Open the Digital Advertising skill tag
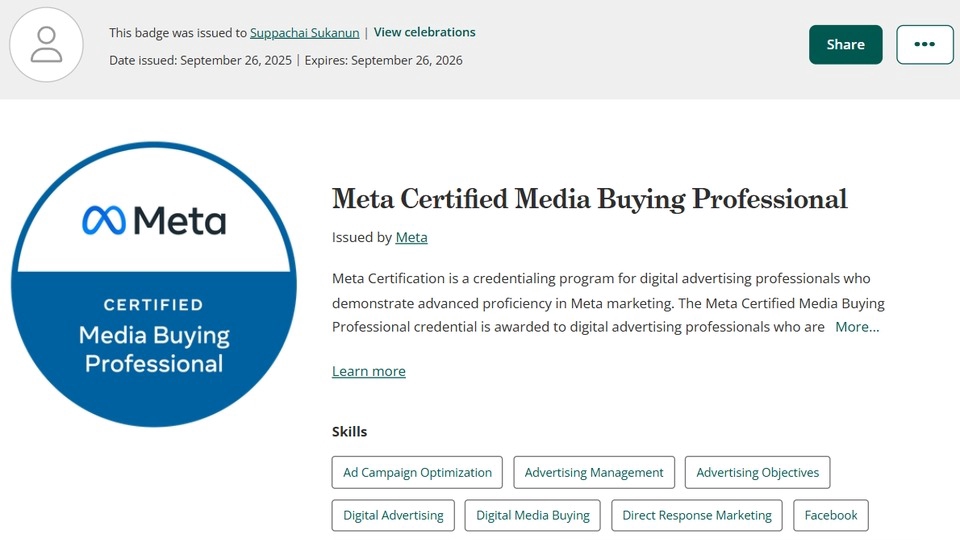 click(x=393, y=516)
